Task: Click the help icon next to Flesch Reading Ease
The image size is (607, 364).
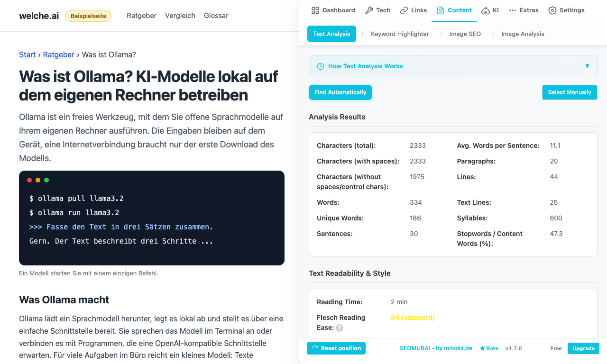Action: 340,328
